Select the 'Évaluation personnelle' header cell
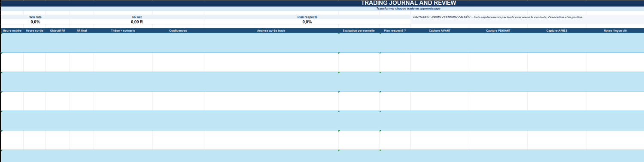Screen dimensions: 644x162 tap(359, 31)
